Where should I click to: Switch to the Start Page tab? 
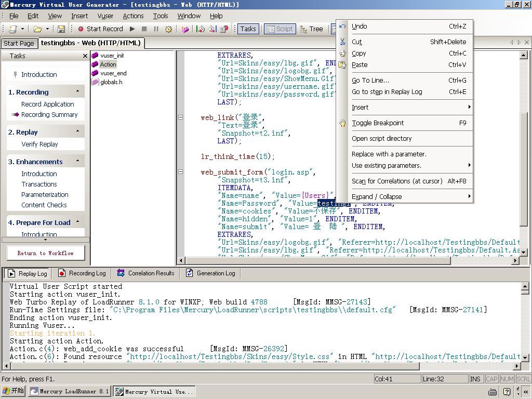coord(19,44)
